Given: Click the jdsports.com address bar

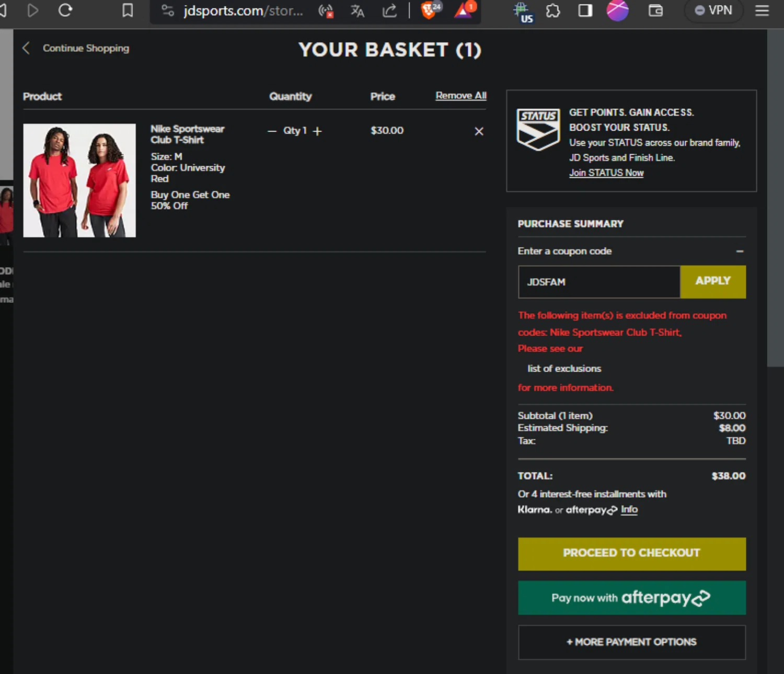Looking at the screenshot, I should 243,10.
